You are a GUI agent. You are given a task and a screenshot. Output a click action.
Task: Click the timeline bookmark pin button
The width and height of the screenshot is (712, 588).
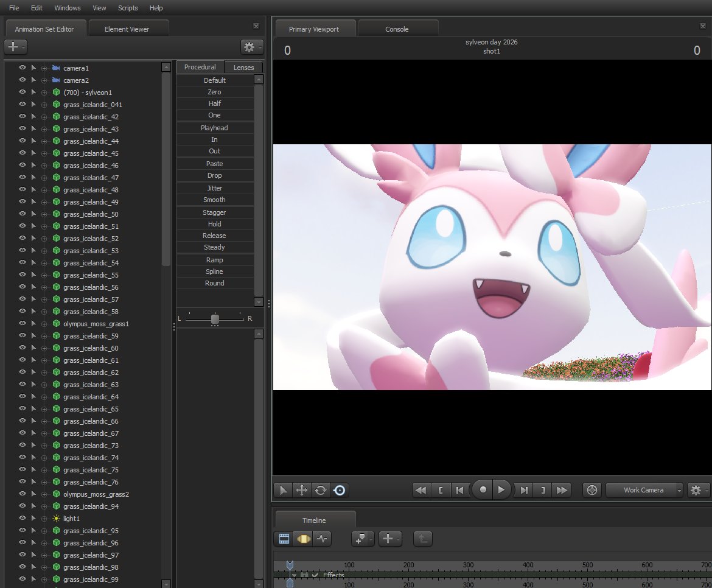coord(363,539)
